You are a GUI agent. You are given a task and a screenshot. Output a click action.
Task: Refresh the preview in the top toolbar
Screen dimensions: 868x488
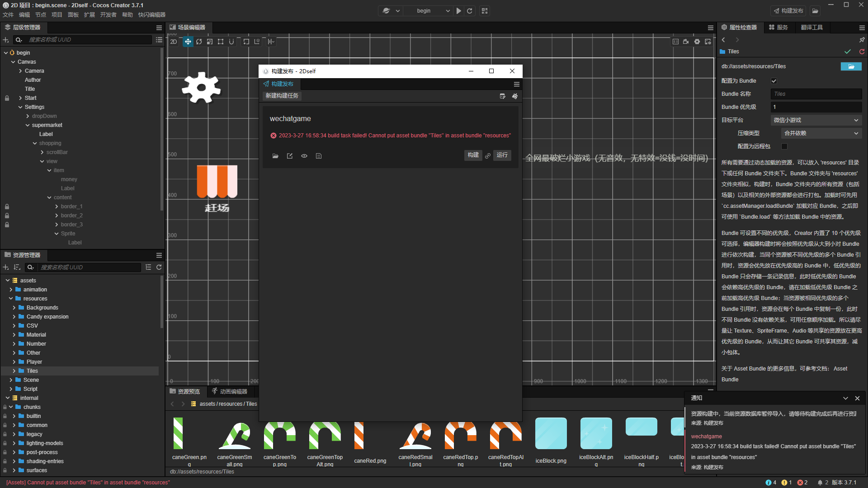click(x=470, y=11)
